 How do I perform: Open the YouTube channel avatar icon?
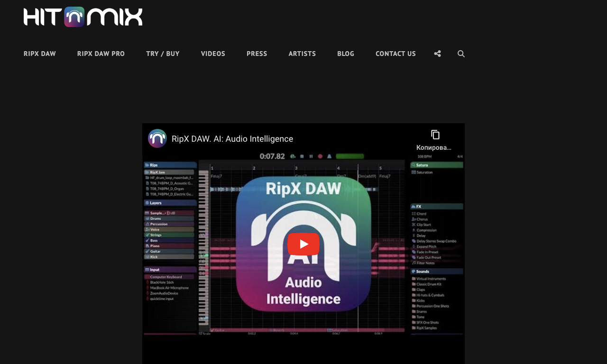(x=157, y=138)
